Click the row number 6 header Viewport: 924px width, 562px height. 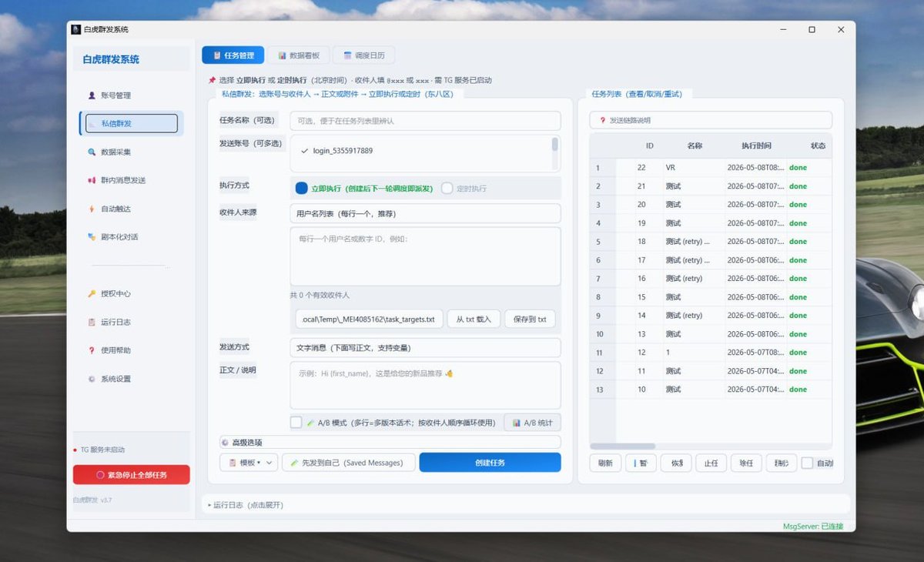click(603, 260)
